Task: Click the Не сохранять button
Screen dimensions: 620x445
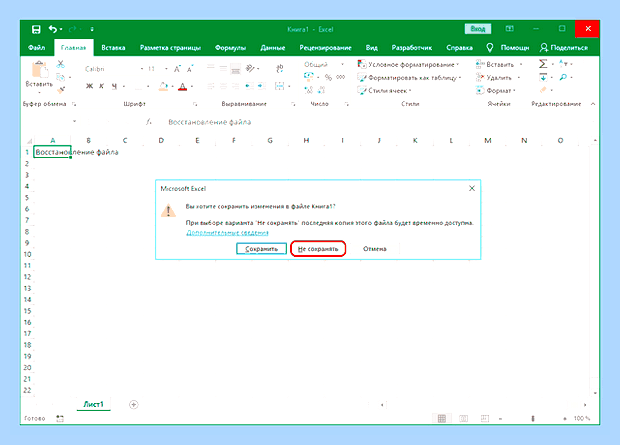Action: (x=318, y=249)
